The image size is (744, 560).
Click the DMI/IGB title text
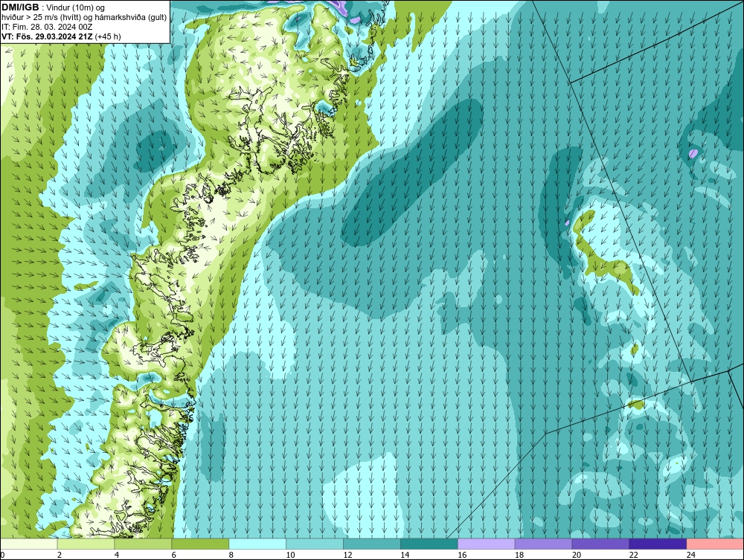pyautogui.click(x=20, y=7)
